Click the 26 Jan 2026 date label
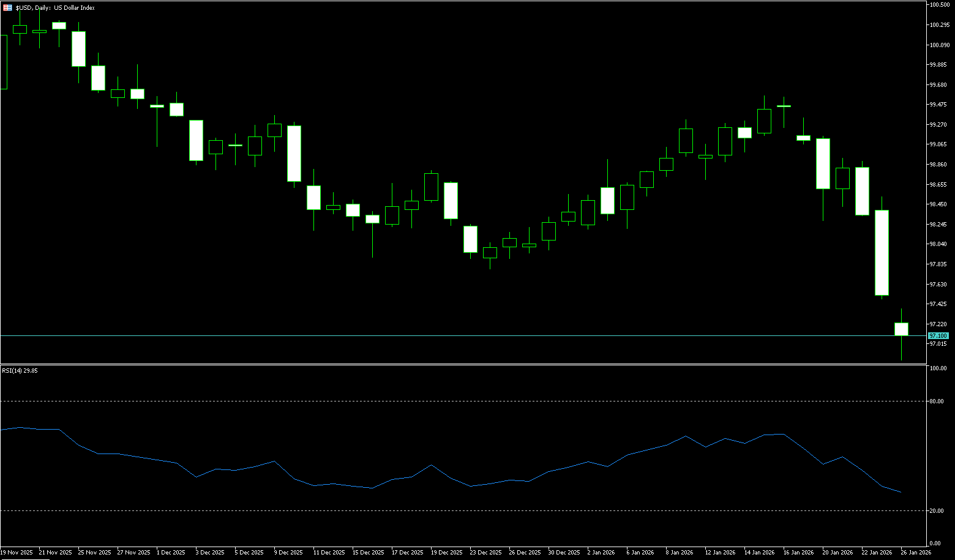 pyautogui.click(x=916, y=553)
